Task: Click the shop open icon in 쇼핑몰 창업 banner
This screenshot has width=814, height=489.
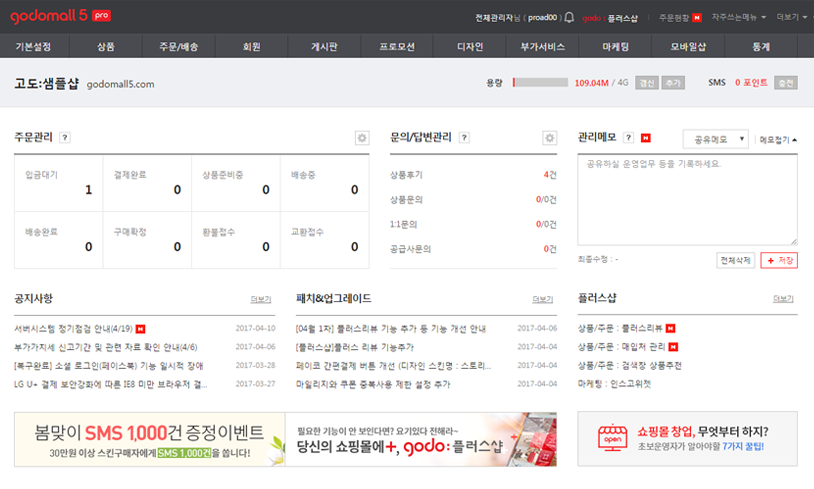Action: (613, 438)
